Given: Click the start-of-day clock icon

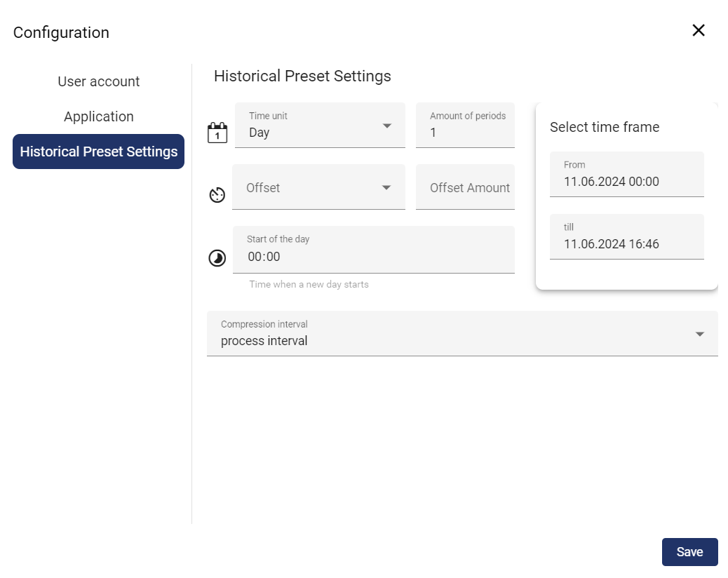Looking at the screenshot, I should pyautogui.click(x=217, y=258).
